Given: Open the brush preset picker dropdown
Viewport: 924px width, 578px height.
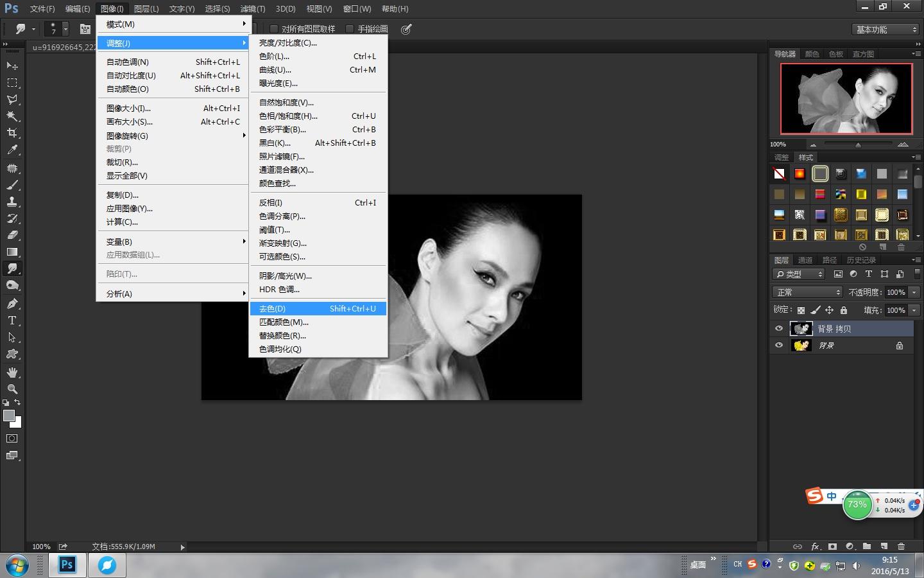Looking at the screenshot, I should click(x=65, y=29).
